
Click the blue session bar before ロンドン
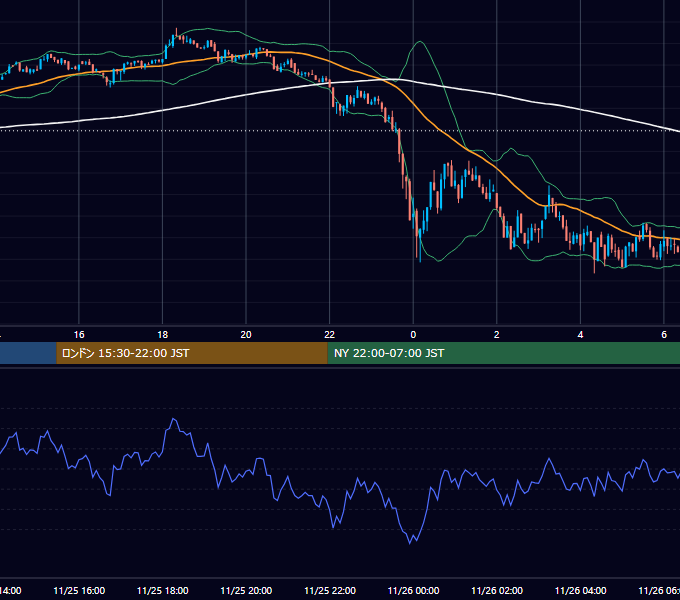[28, 353]
